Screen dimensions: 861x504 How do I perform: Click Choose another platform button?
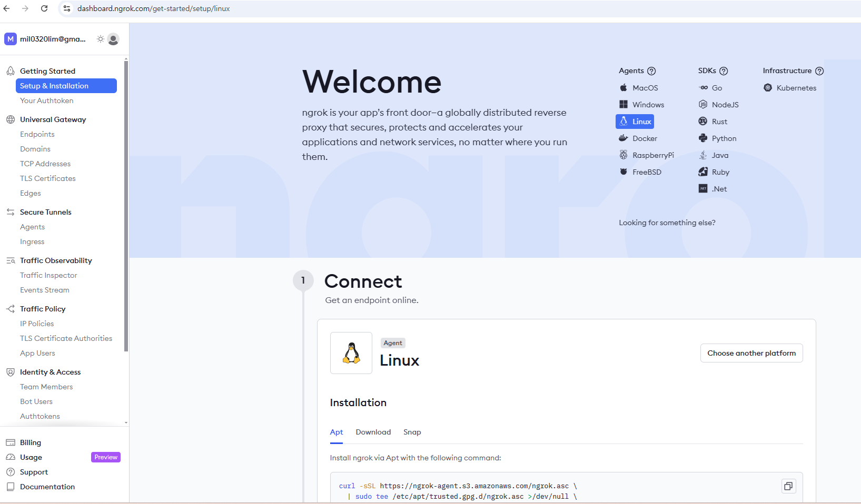[x=751, y=353]
